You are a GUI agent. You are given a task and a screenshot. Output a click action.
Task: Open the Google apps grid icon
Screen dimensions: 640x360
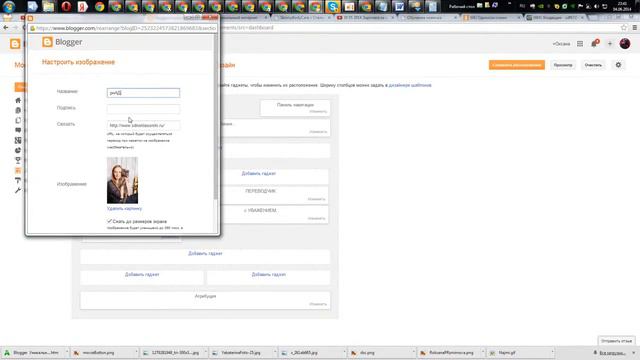click(580, 44)
